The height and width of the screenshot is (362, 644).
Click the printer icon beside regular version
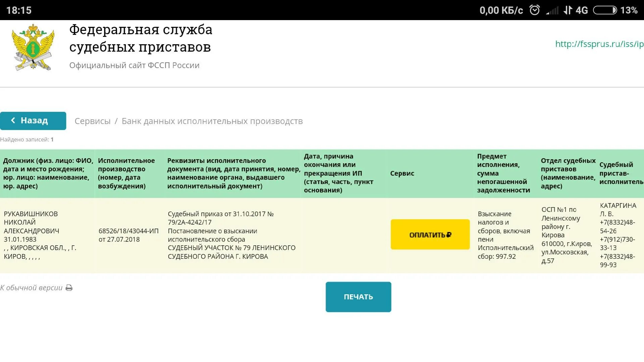69,288
